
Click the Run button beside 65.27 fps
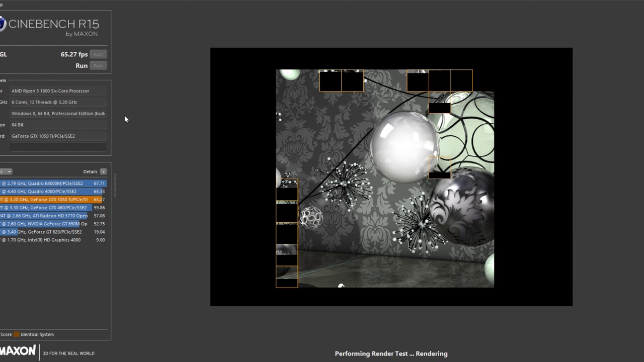click(98, 54)
